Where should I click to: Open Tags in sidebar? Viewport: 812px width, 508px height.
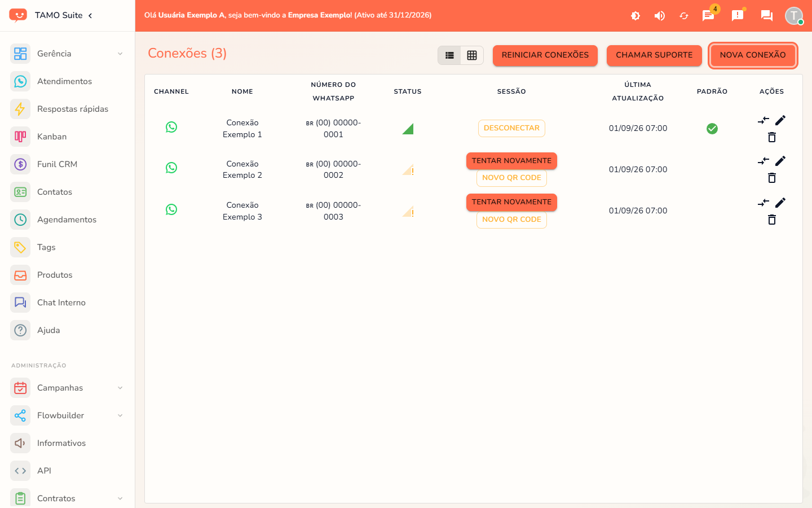pyautogui.click(x=68, y=247)
